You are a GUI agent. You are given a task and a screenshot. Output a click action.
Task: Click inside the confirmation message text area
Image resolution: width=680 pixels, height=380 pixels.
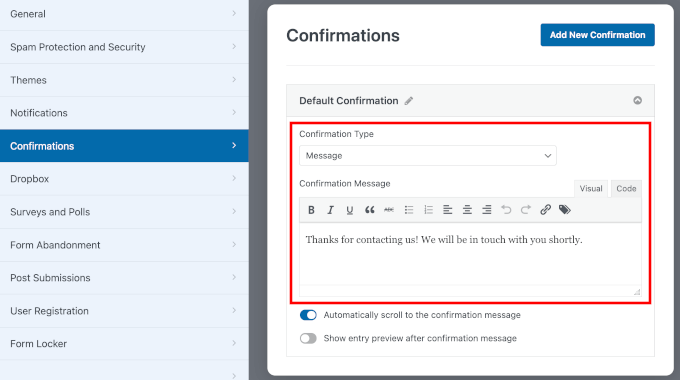point(470,254)
